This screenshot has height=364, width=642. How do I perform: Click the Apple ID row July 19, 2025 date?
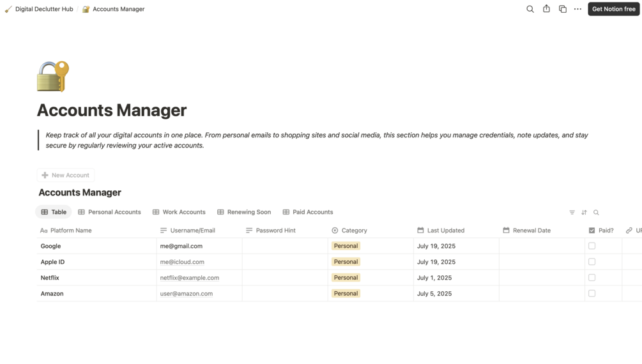pyautogui.click(x=436, y=262)
